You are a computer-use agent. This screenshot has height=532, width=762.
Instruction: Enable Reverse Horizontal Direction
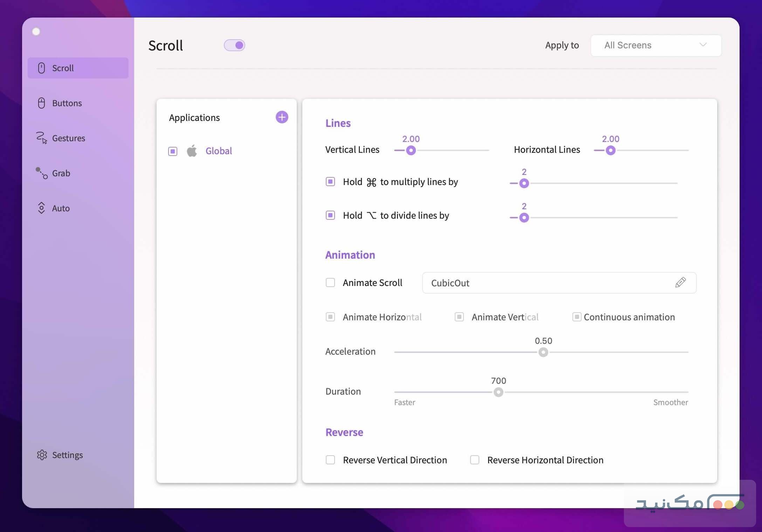(474, 460)
